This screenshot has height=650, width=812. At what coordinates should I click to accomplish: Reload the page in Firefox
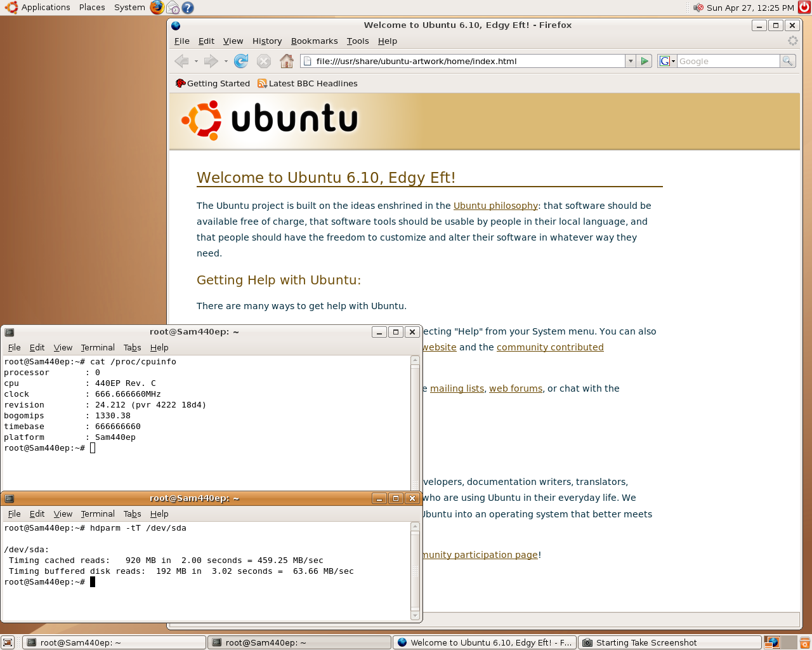click(241, 61)
